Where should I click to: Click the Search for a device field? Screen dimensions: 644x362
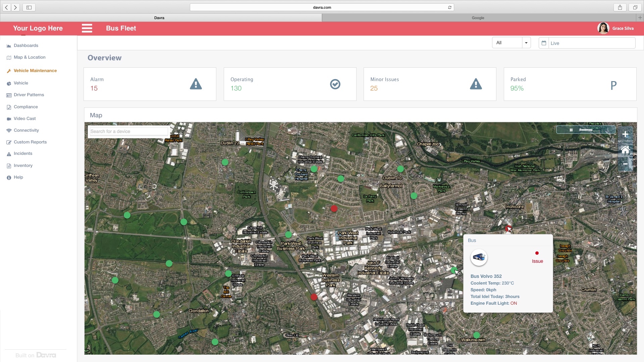(129, 131)
